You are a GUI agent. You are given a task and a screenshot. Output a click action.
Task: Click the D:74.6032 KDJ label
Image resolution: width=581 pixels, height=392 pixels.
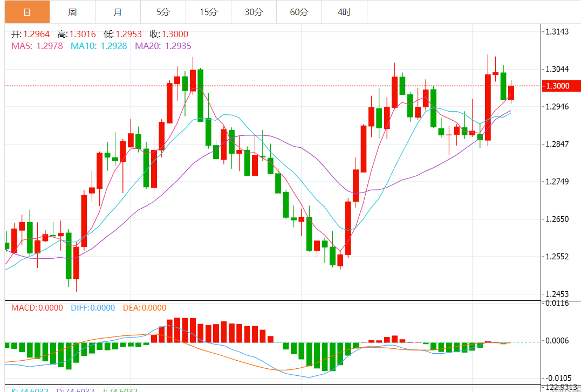75,389
